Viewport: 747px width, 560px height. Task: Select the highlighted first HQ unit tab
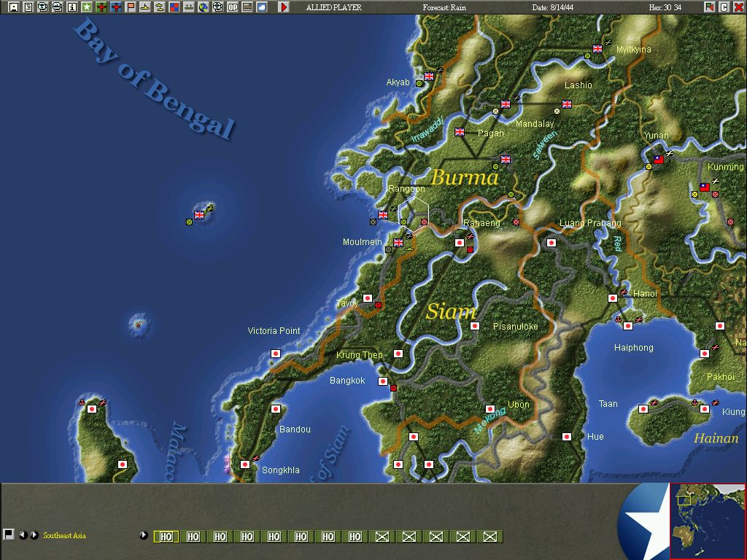tap(166, 537)
